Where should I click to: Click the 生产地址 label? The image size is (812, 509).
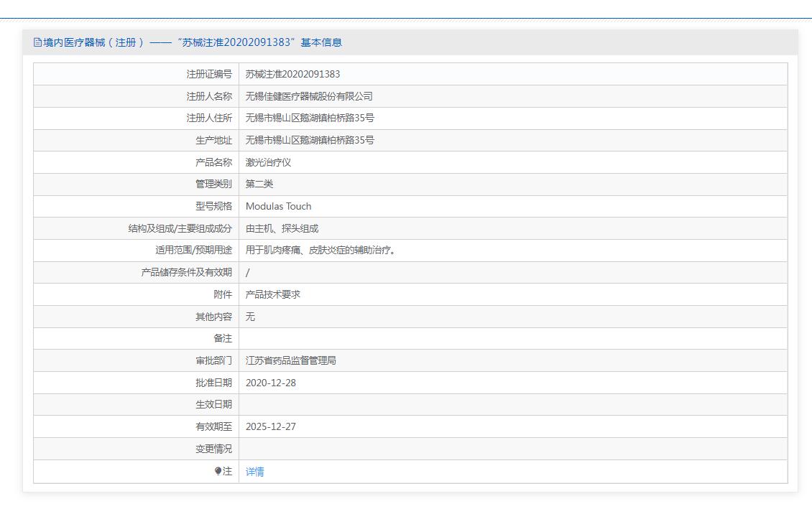(214, 140)
